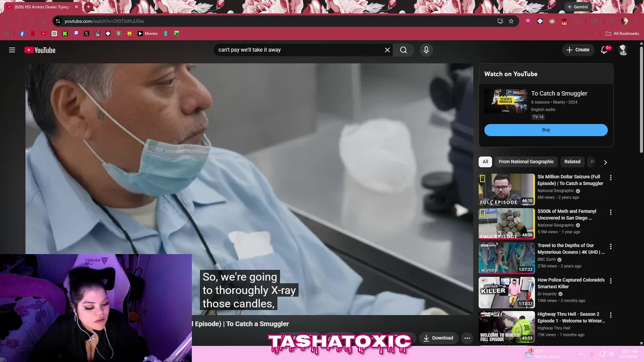Image resolution: width=644 pixels, height=362 pixels.
Task: Select the Related filter chip
Action: [x=572, y=161]
